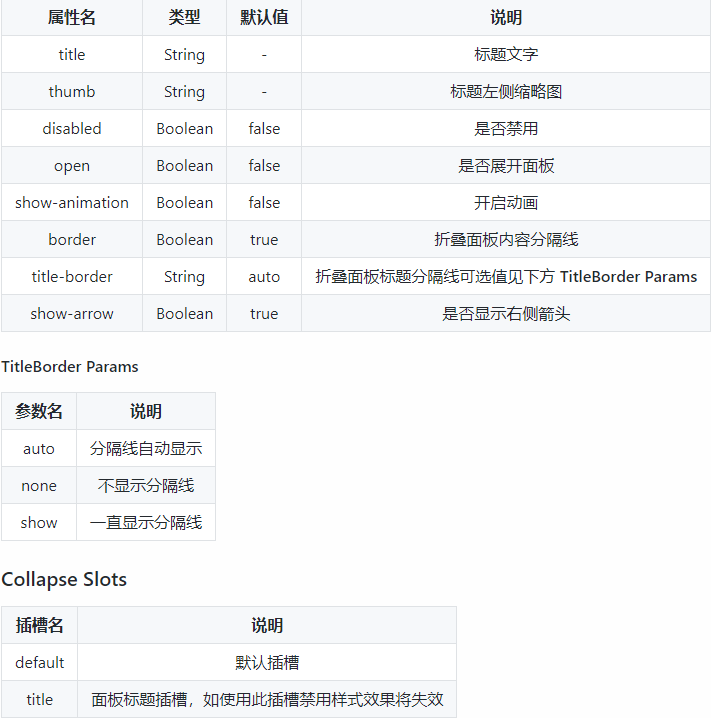This screenshot has height=718, width=711.
Task: Select the 'default' slot name cell
Action: click(39, 663)
